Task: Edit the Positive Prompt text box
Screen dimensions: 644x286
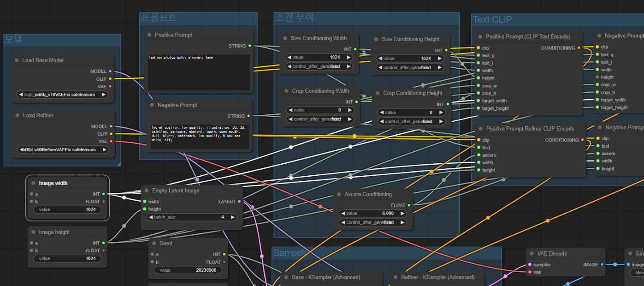Action: tap(198, 72)
